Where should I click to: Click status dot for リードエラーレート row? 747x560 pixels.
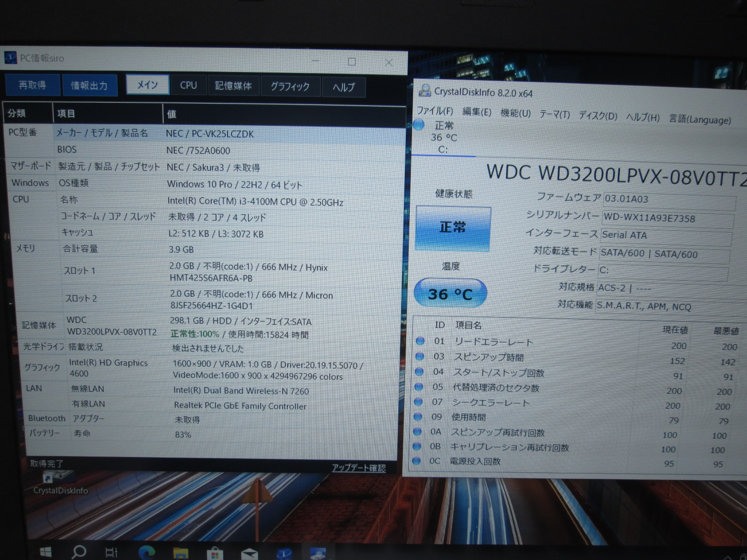tap(420, 341)
